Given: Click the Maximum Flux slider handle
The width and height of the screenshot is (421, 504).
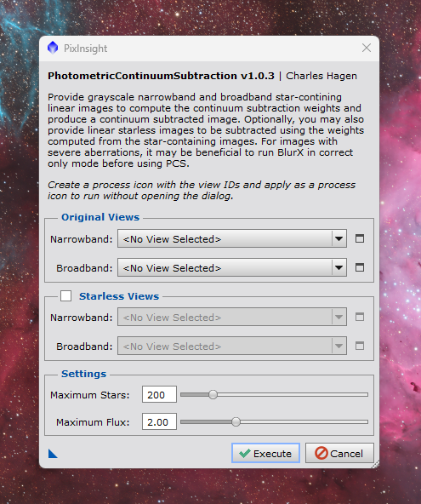Looking at the screenshot, I should 236,421.
